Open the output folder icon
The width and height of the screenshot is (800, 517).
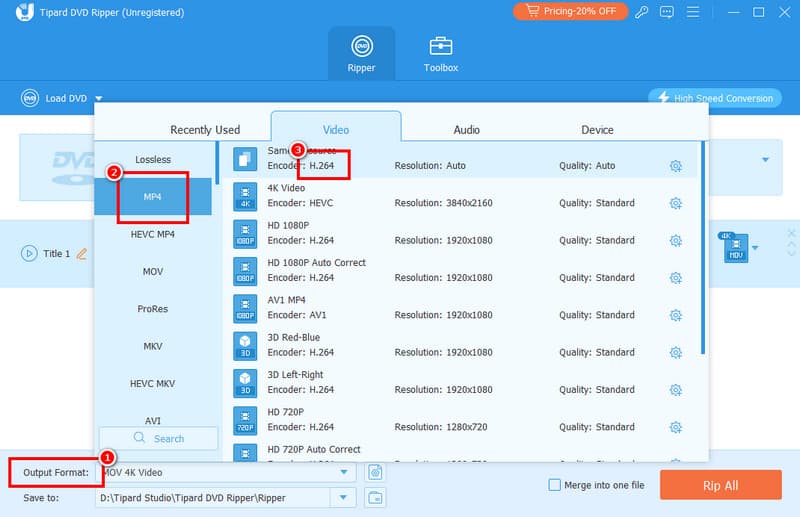pos(375,498)
